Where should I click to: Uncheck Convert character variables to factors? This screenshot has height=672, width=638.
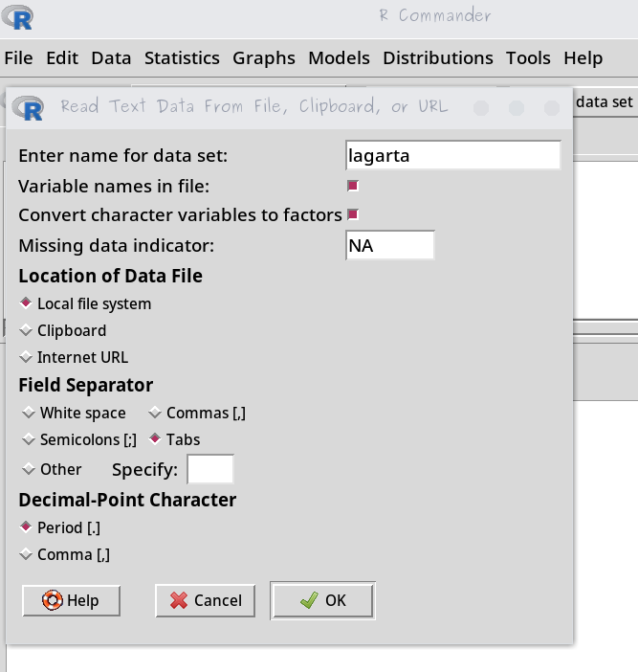(x=353, y=214)
